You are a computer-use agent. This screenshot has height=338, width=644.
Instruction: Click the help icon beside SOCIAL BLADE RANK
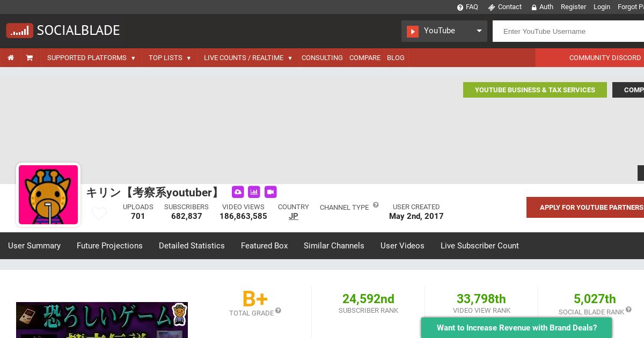pyautogui.click(x=628, y=310)
